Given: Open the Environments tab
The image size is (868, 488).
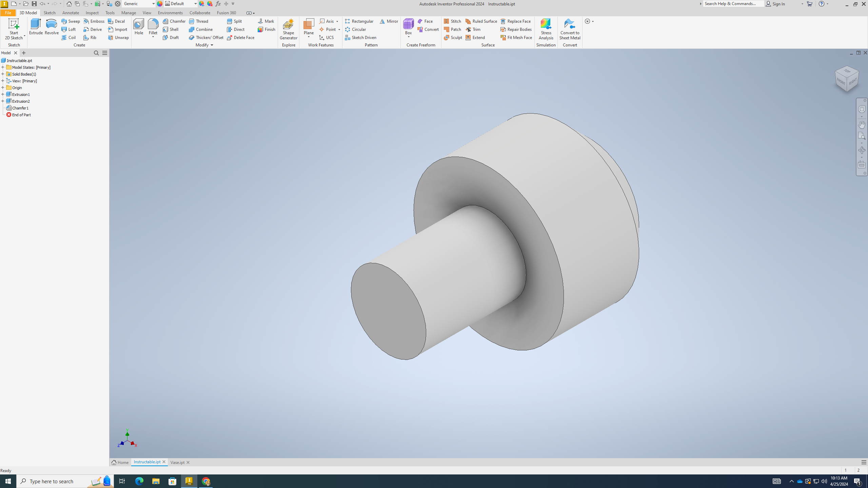Looking at the screenshot, I should click(x=170, y=13).
